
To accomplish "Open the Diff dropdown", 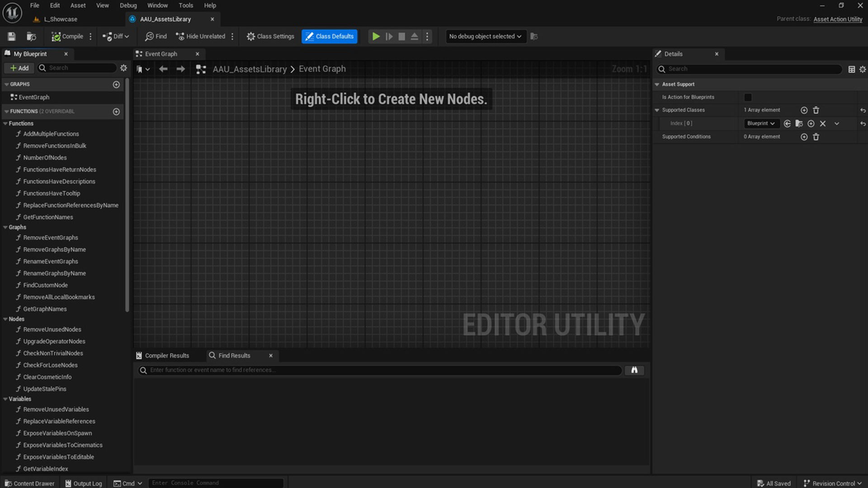I will pos(116,36).
